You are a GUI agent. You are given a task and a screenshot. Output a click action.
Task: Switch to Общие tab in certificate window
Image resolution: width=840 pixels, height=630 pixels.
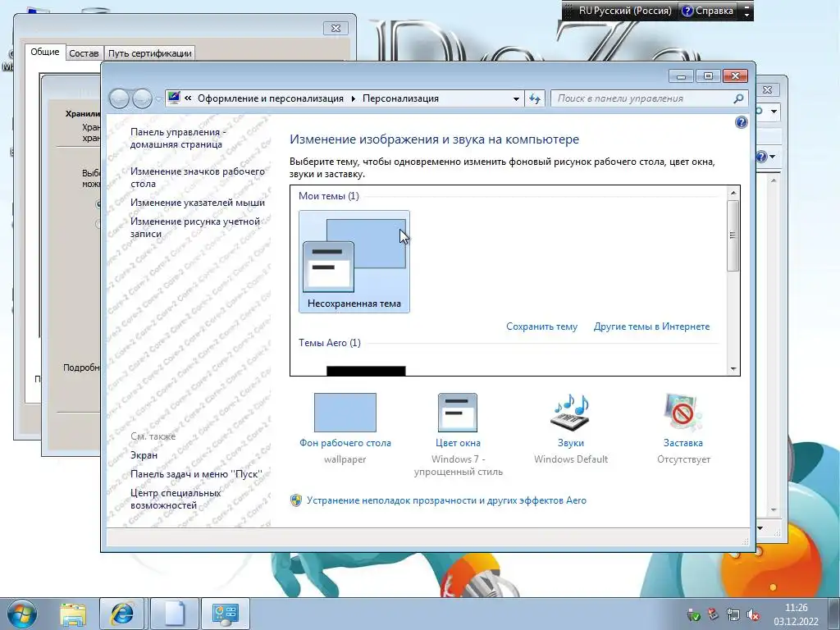[45, 52]
